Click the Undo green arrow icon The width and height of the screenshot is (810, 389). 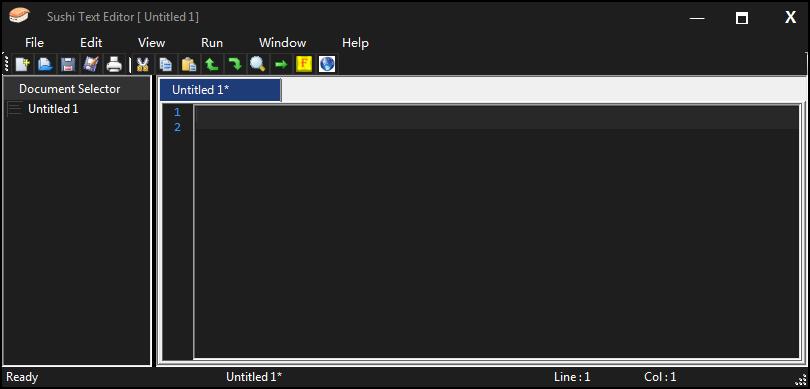point(211,65)
